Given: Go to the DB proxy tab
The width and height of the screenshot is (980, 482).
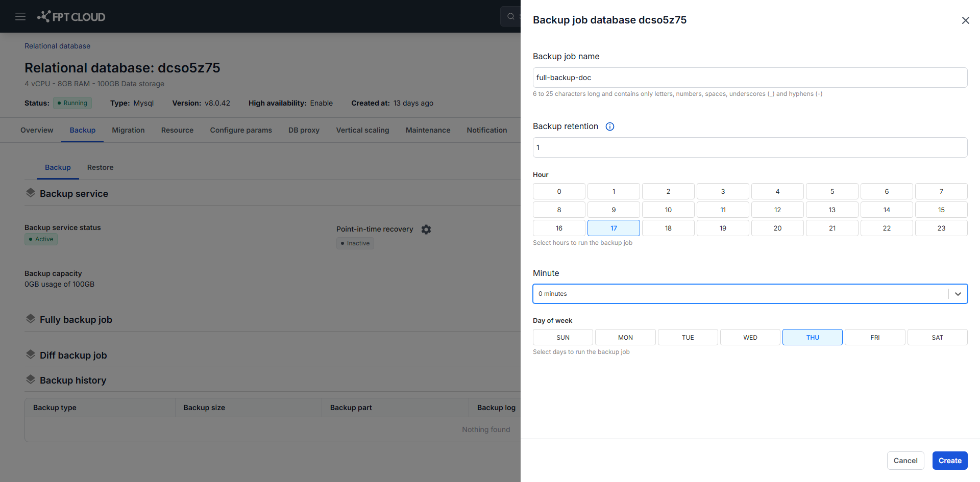Looking at the screenshot, I should tap(304, 130).
